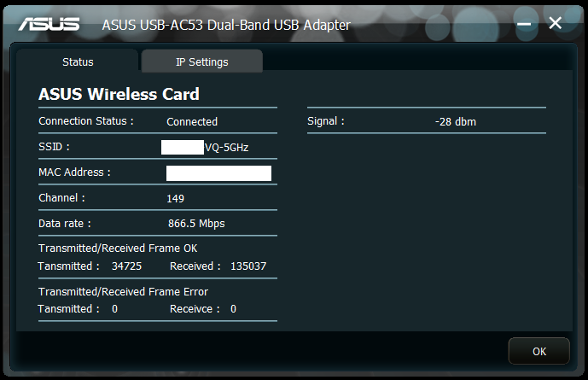Click the Transmitted/Received Frame Error heading
This screenshot has width=588, height=380.
click(123, 292)
